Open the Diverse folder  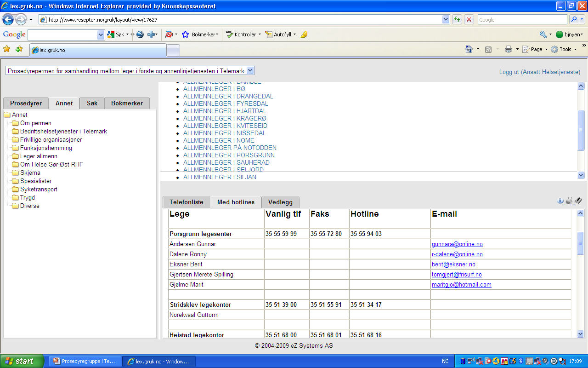point(30,206)
